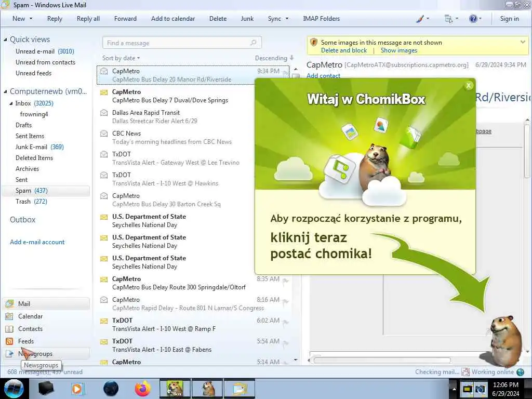Select Unread e-mail quick view
Viewport: 532px width, 399px height.
pyautogui.click(x=45, y=51)
